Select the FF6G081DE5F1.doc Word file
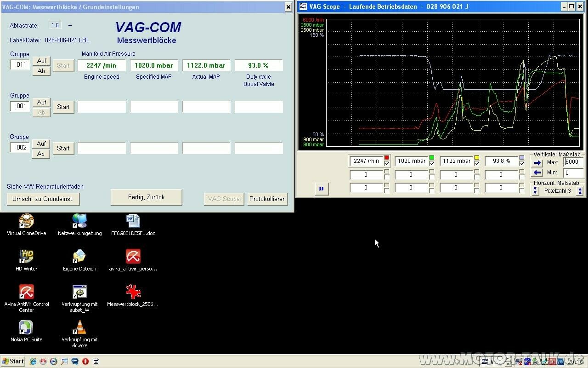This screenshot has width=588, height=368. pos(133,221)
